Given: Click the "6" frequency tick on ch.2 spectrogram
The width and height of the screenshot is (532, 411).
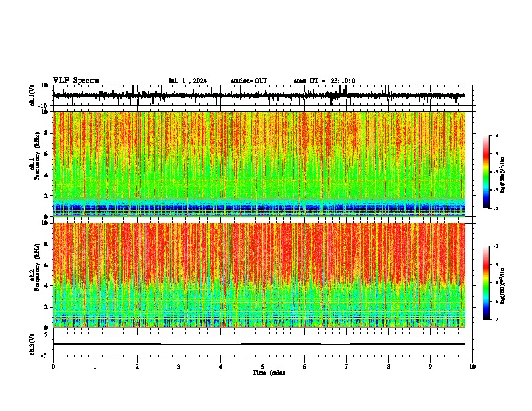Looking at the screenshot, I should click(x=47, y=265).
